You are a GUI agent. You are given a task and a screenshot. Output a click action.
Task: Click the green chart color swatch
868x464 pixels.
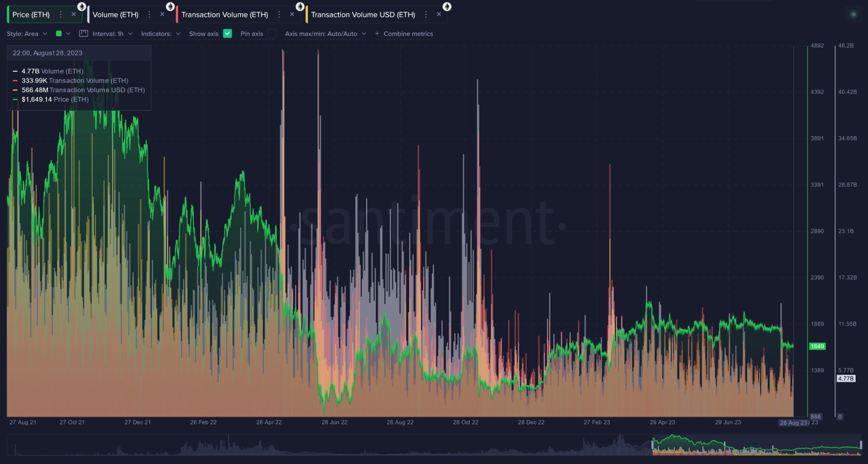pyautogui.click(x=58, y=33)
